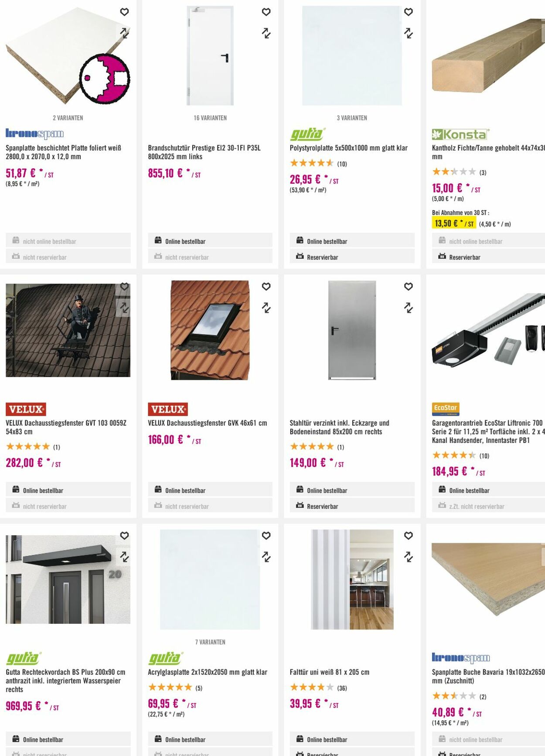Viewport: 545px width, 756px height.
Task: Open VELUX chimney sweep roof window image
Action: 68,330
